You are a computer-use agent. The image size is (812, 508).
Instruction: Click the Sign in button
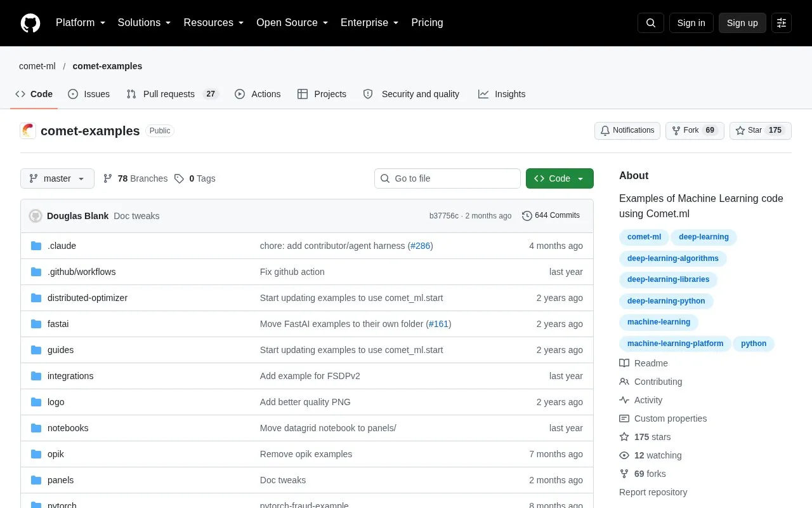[691, 23]
